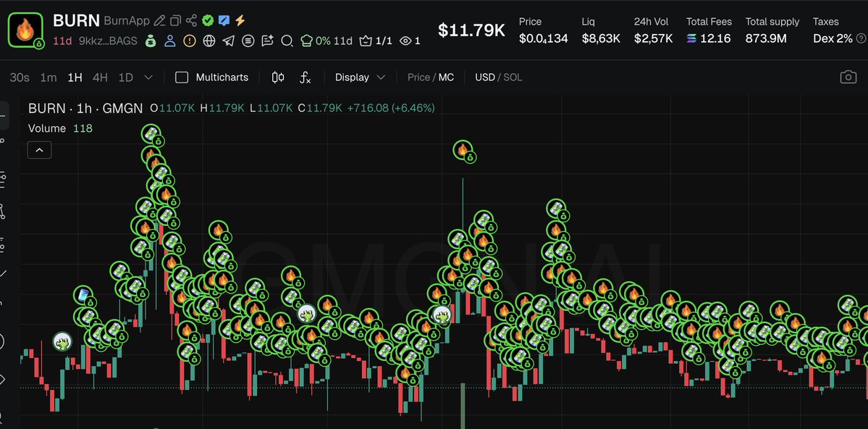Select the 30s timeframe
868x429 pixels.
click(20, 78)
